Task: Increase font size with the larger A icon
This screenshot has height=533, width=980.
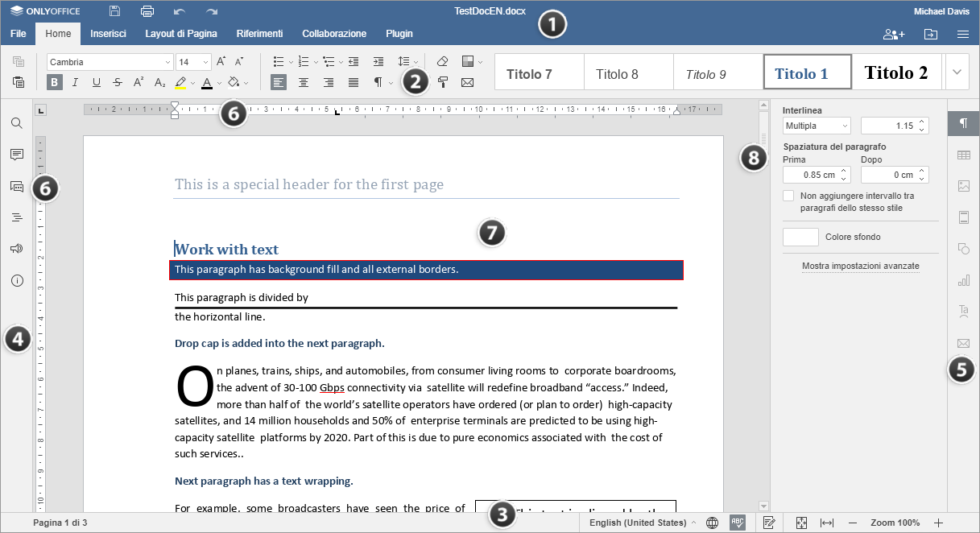Action: click(x=221, y=62)
